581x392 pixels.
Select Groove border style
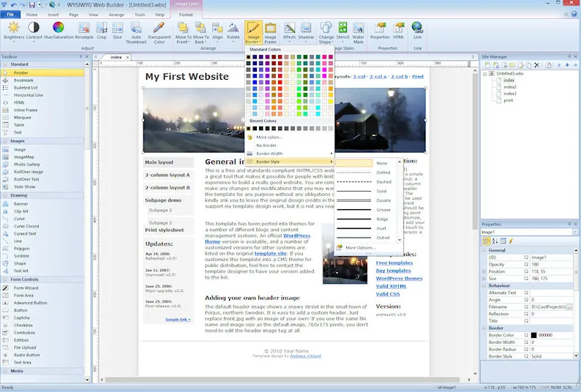point(367,210)
